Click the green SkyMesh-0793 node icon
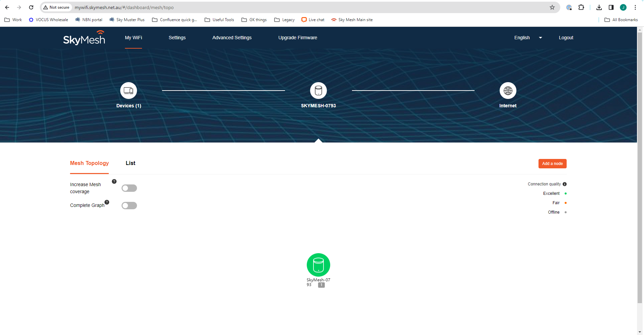 [x=318, y=265]
